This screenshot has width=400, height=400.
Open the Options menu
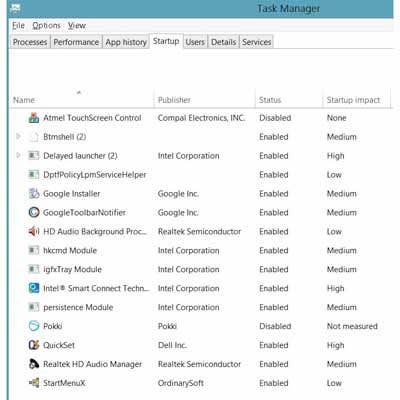[x=46, y=26]
